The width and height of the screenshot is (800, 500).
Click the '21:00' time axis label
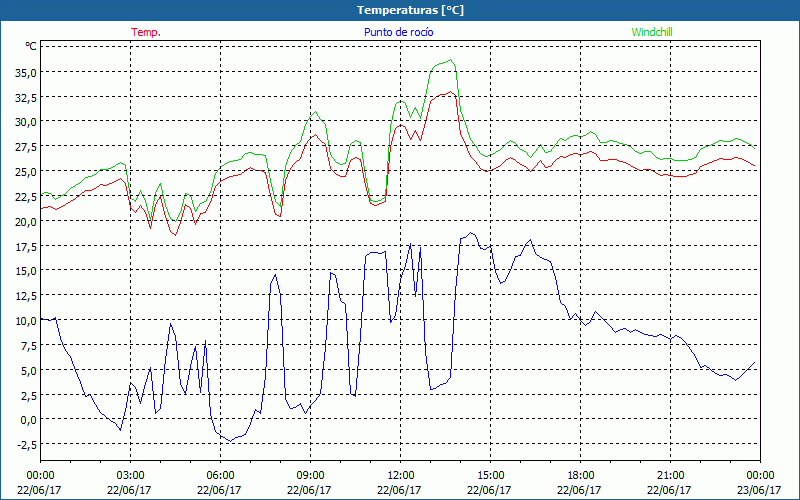(x=670, y=476)
